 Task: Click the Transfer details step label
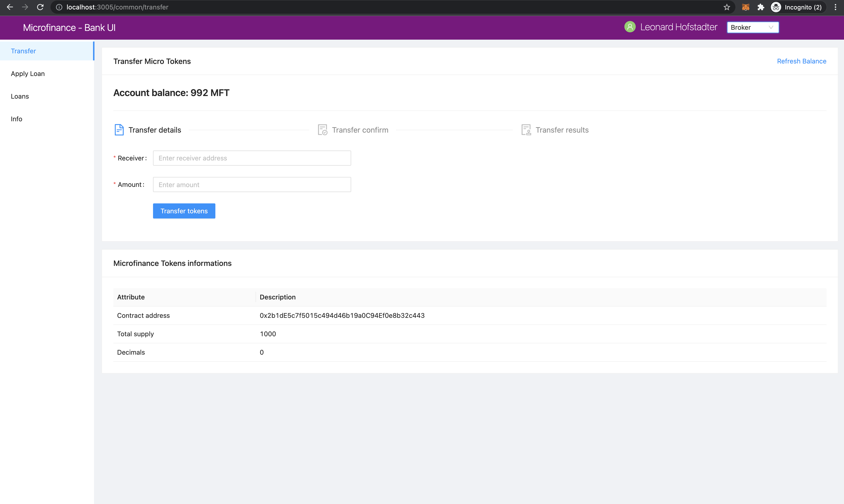[155, 130]
